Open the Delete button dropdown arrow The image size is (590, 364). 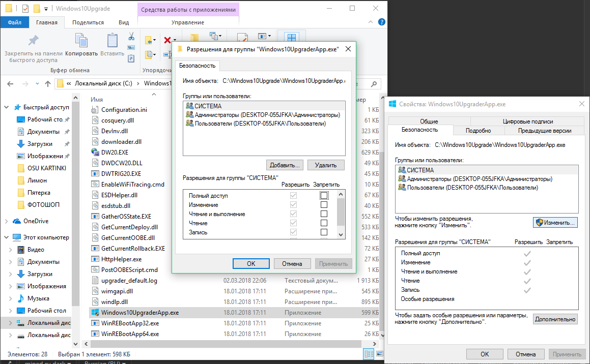(175, 40)
